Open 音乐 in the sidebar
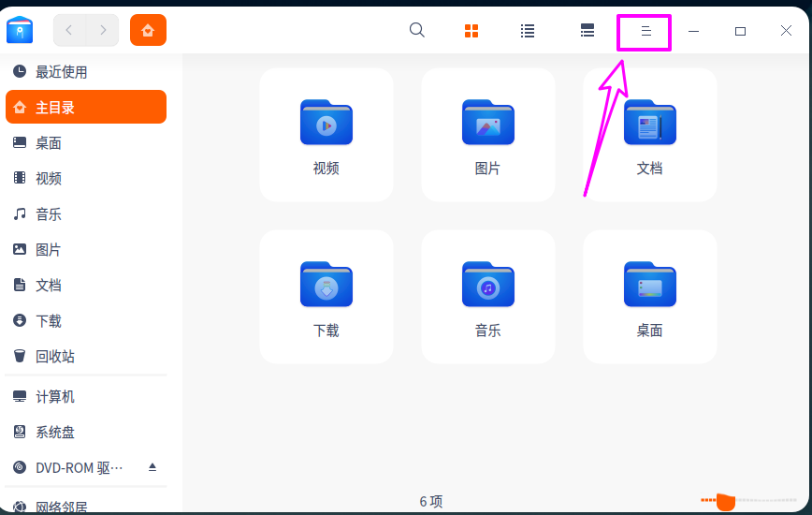Screen dimensions: 812x515 86,214
